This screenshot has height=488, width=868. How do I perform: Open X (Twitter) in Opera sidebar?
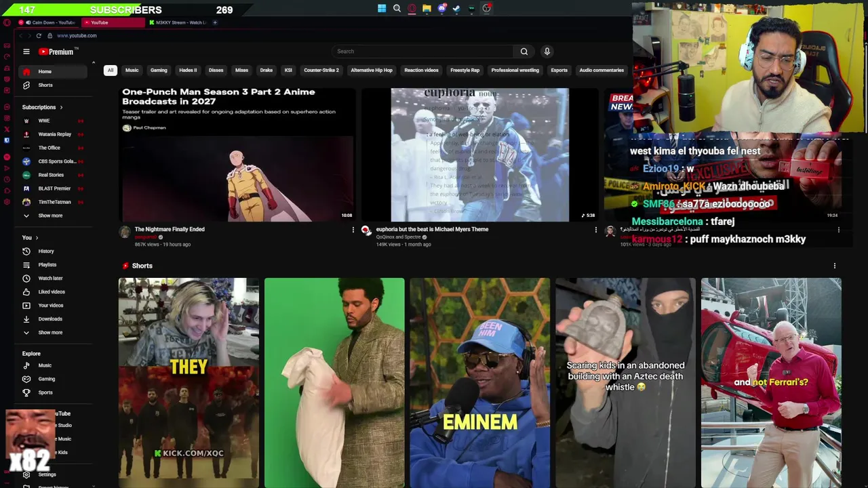[7, 129]
